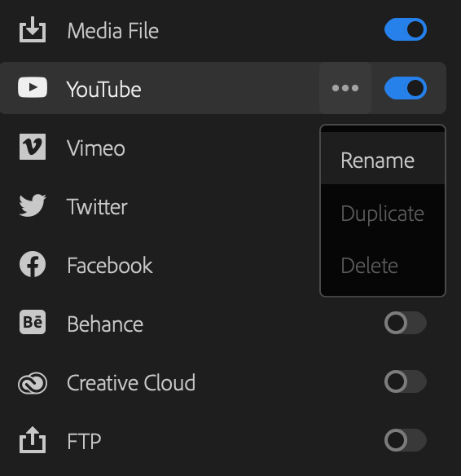The height and width of the screenshot is (476, 461).
Task: Enable the Behance toggle switch
Action: [406, 323]
